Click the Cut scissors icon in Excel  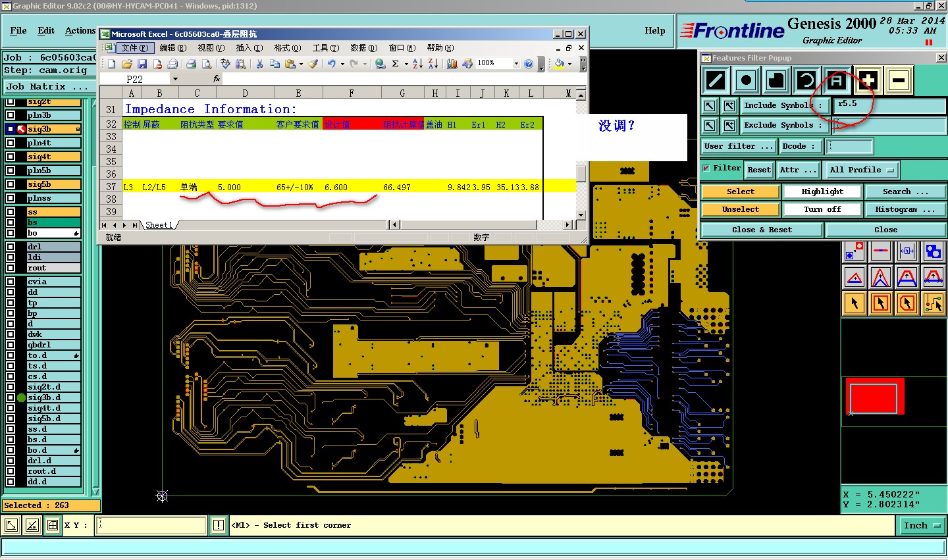pos(259,64)
